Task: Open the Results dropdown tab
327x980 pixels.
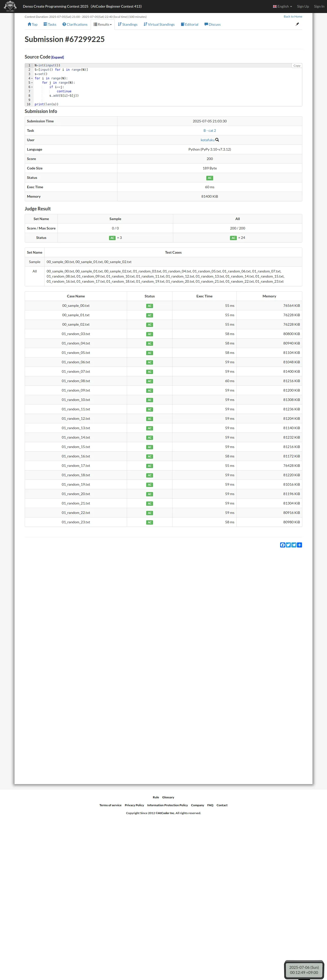Action: tap(103, 24)
